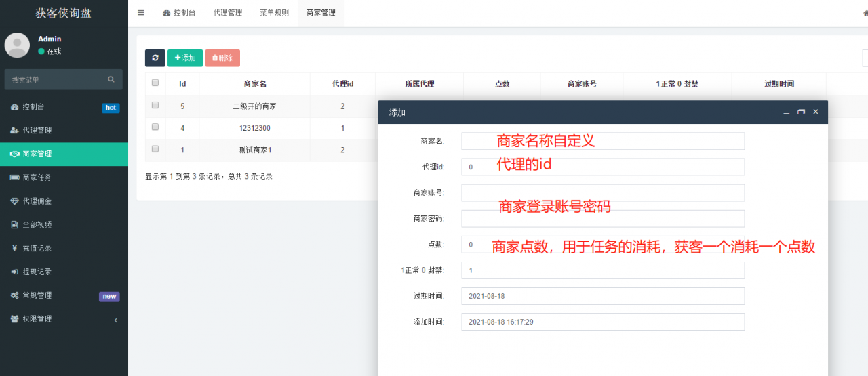Click the refresh icon button
This screenshot has width=868, height=376.
pos(155,58)
